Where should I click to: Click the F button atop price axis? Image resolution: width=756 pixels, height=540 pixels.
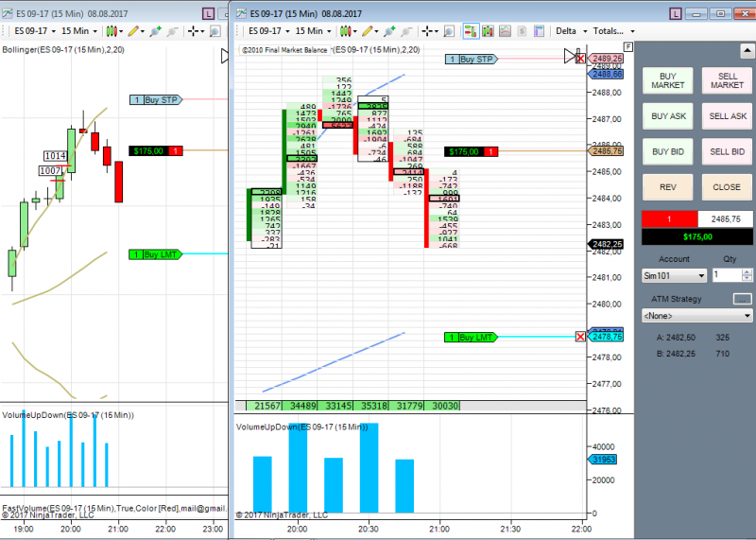[x=627, y=46]
